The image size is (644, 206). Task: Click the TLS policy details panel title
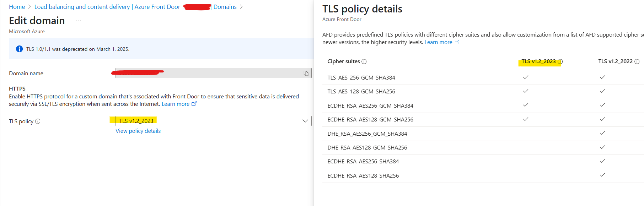coord(362,9)
